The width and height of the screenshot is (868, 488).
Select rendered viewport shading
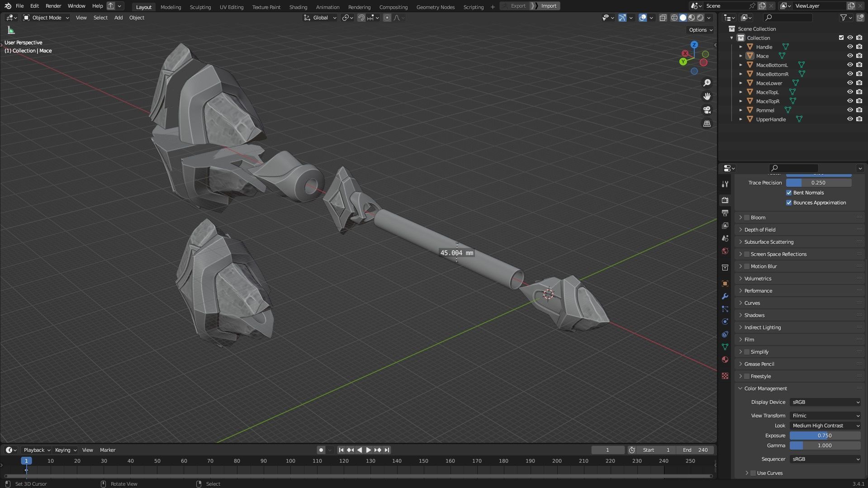[700, 18]
